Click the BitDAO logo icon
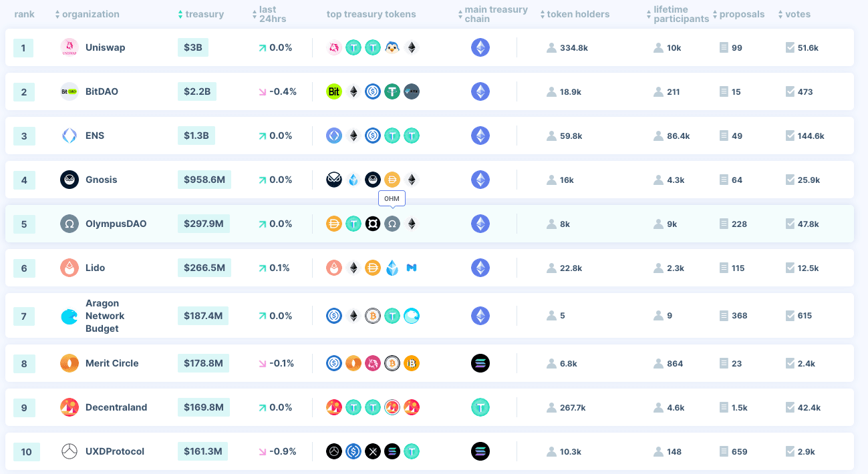Image resolution: width=868 pixels, height=474 pixels. [x=69, y=91]
